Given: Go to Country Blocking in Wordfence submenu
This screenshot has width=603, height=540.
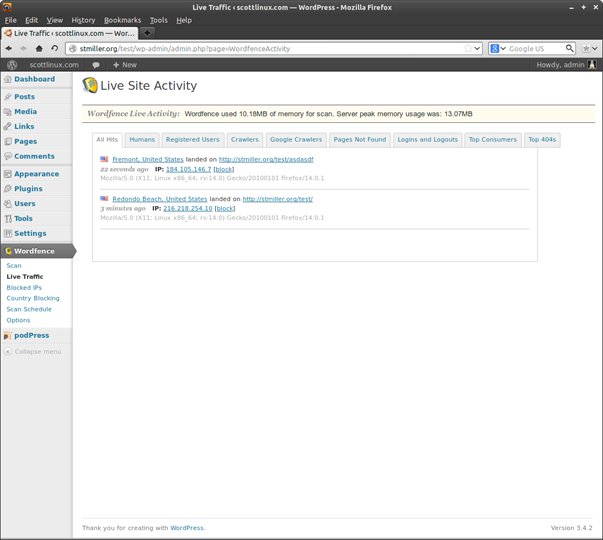Looking at the screenshot, I should (33, 298).
